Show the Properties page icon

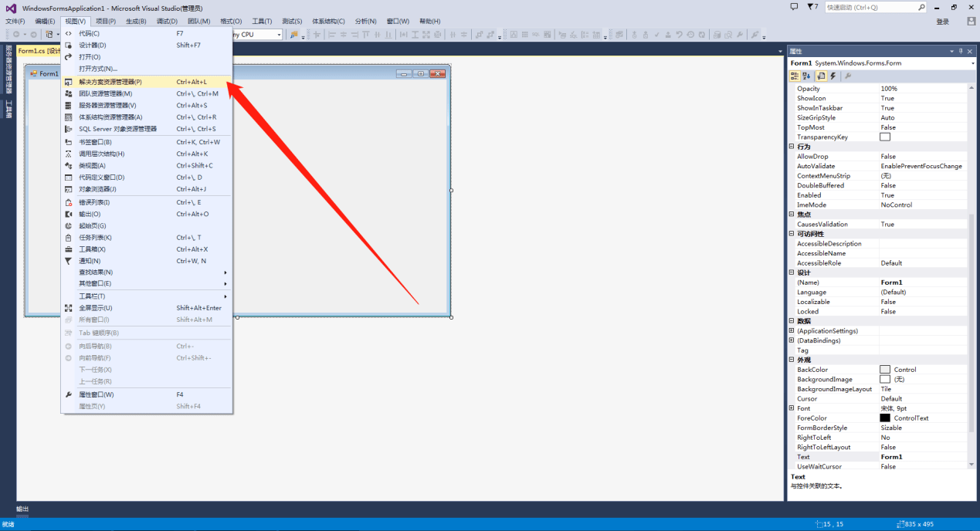(822, 76)
